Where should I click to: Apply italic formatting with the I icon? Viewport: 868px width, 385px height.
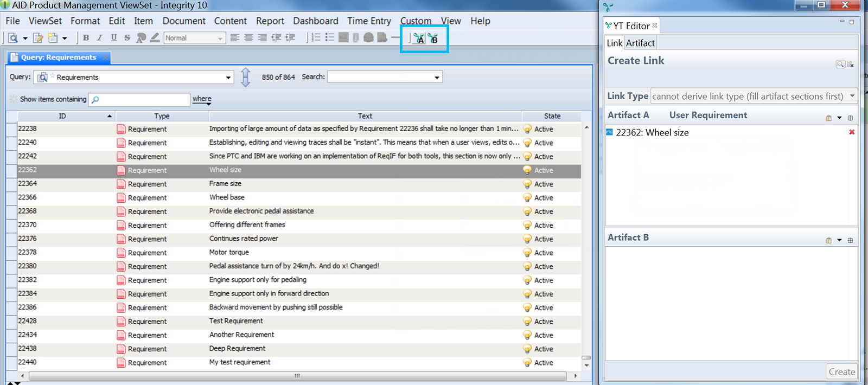(99, 38)
